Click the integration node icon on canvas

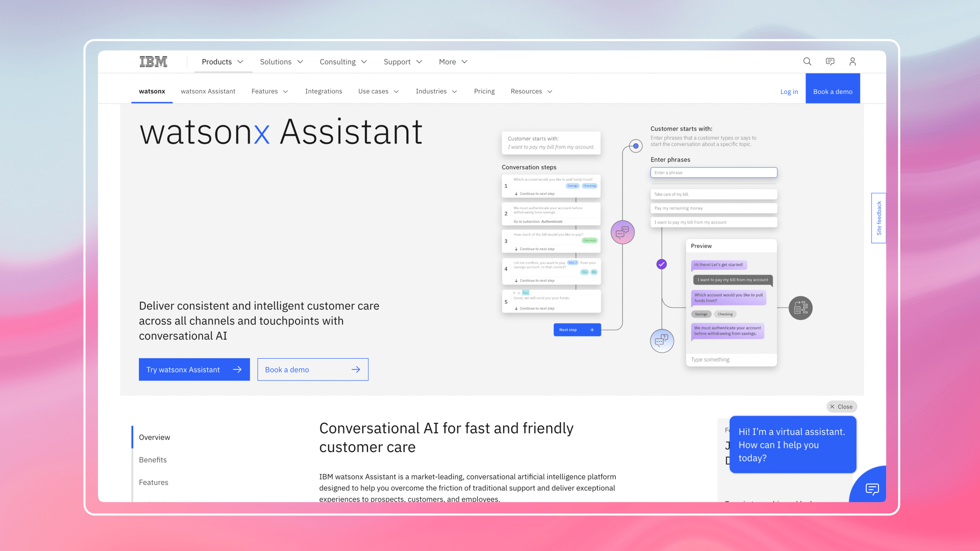click(800, 308)
